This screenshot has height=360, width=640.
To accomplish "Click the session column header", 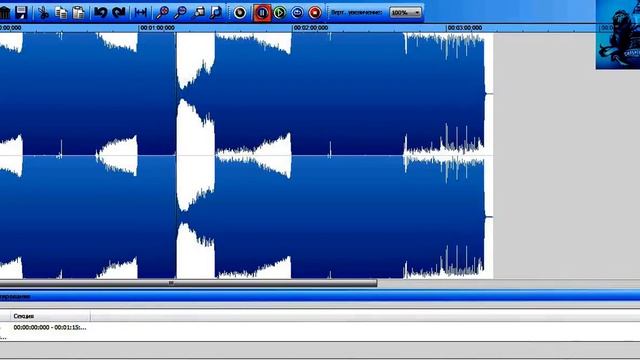I will [x=50, y=316].
